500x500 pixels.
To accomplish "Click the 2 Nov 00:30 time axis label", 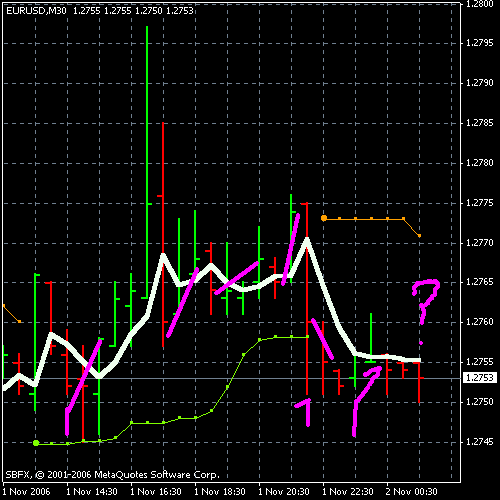I will tap(412, 491).
